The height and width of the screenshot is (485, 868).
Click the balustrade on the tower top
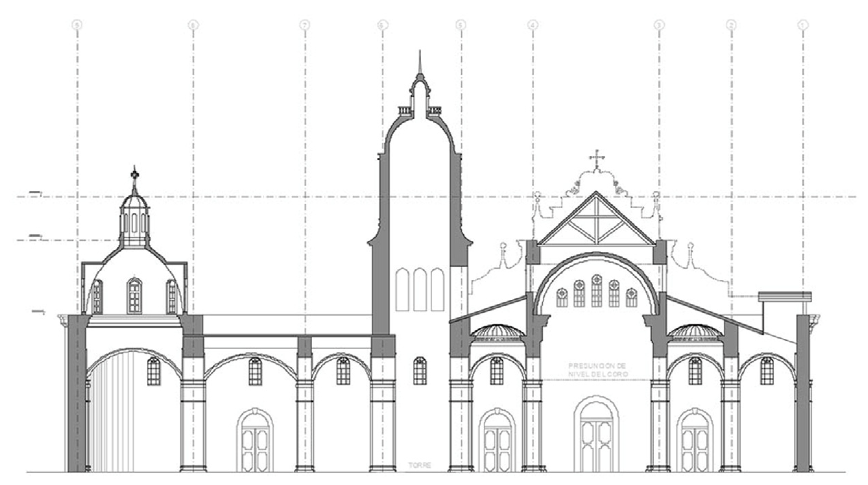pos(405,110)
